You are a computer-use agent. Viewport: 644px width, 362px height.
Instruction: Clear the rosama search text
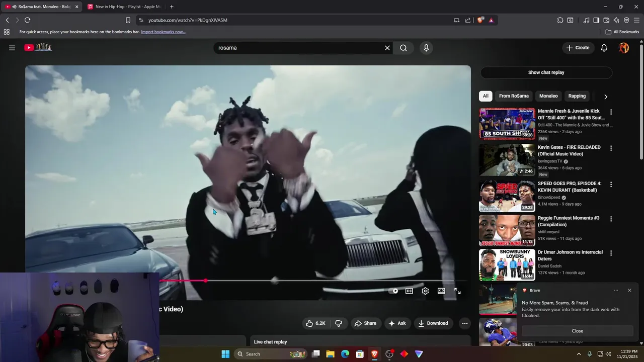click(387, 48)
